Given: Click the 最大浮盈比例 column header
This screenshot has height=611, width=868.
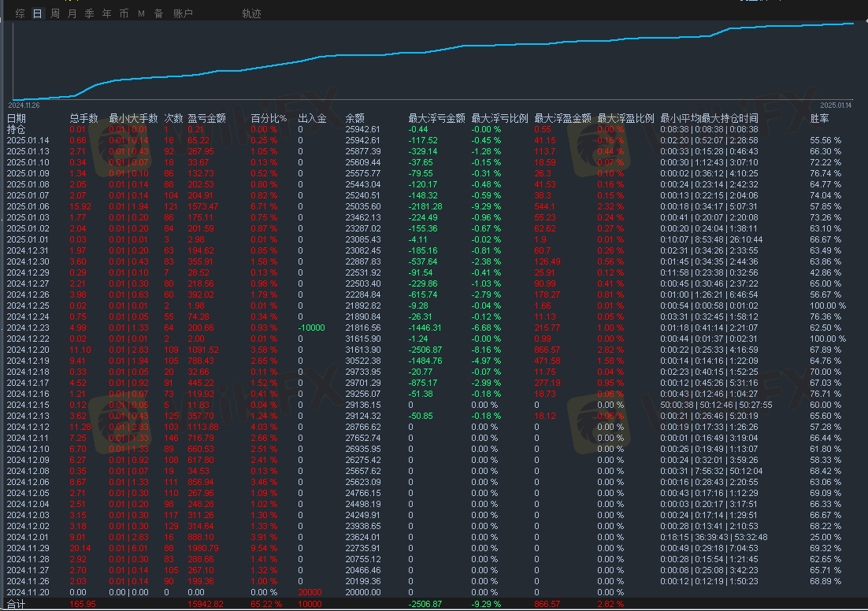Looking at the screenshot, I should 625,118.
